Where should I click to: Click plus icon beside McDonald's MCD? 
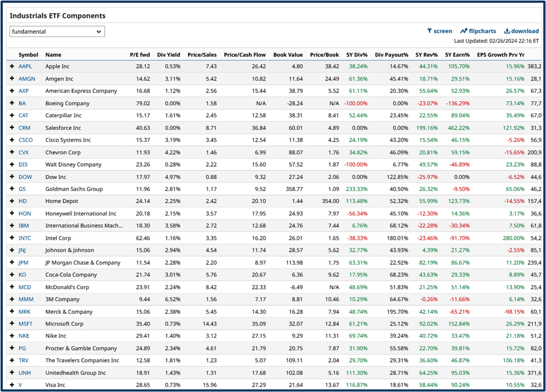coord(12,287)
